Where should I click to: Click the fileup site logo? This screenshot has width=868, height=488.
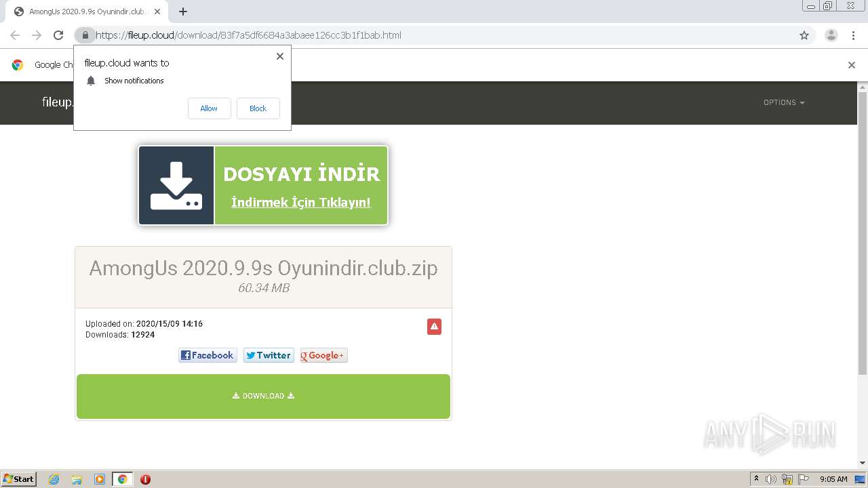coord(57,102)
